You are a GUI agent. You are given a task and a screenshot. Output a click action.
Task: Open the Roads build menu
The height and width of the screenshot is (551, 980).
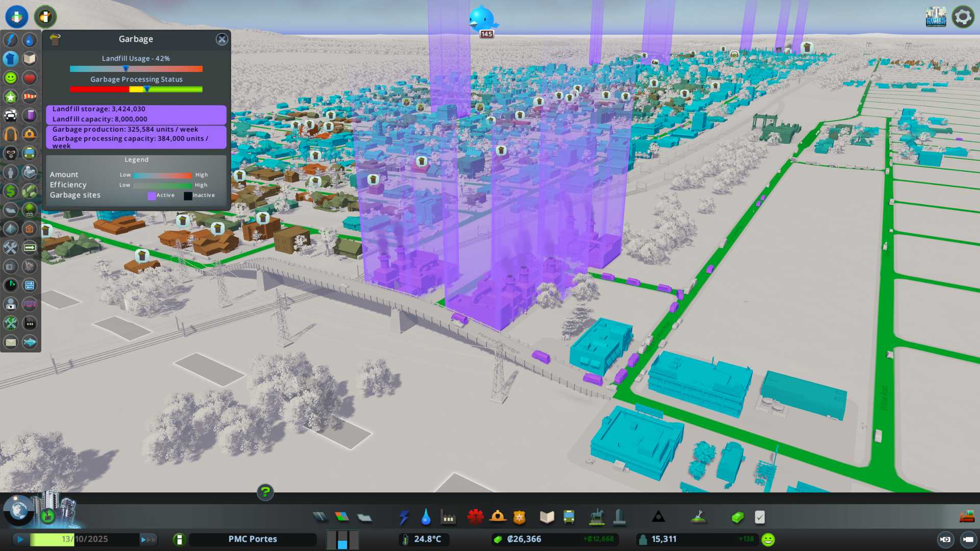click(x=320, y=517)
